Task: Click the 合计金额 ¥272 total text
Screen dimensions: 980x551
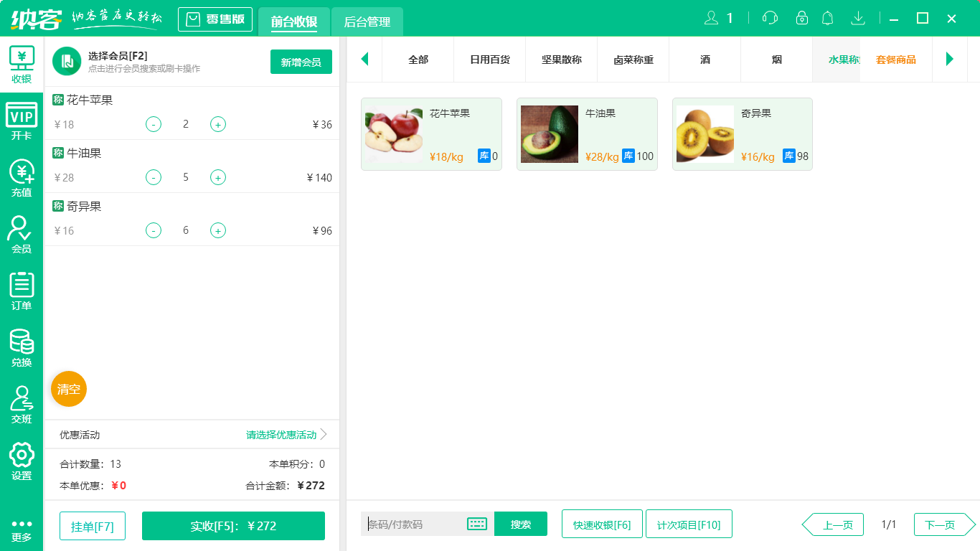Action: [x=285, y=486]
